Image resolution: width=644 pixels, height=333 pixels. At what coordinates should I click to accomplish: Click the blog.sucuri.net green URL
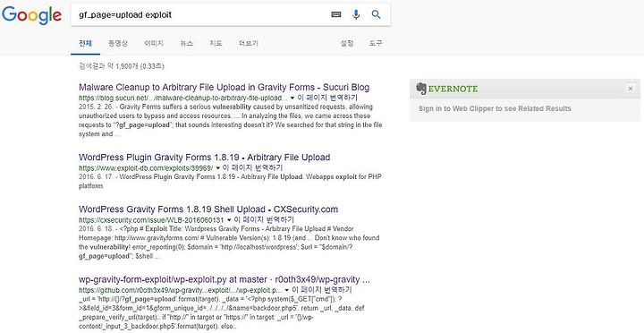click(182, 98)
